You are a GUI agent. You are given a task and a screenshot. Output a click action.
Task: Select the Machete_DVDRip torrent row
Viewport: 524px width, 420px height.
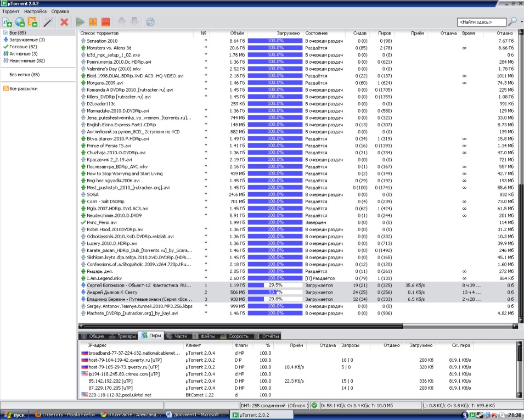(x=297, y=313)
